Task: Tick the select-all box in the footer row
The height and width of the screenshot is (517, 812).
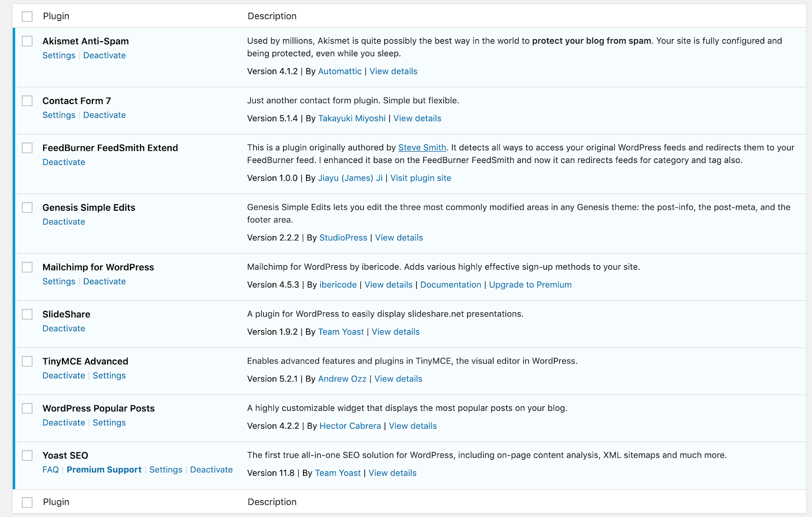Action: pos(27,502)
